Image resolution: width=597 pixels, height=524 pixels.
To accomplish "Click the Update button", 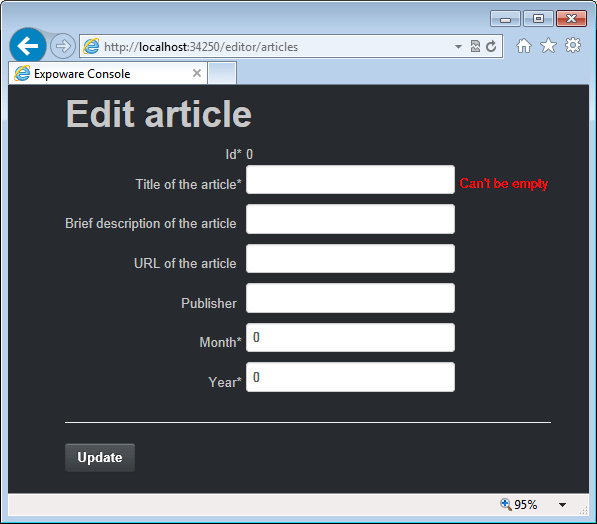I will tap(100, 457).
